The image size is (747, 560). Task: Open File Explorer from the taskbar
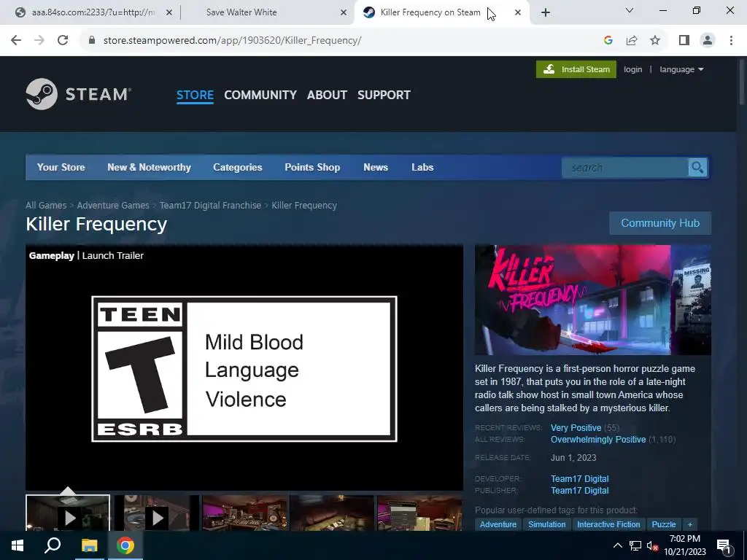(x=89, y=545)
